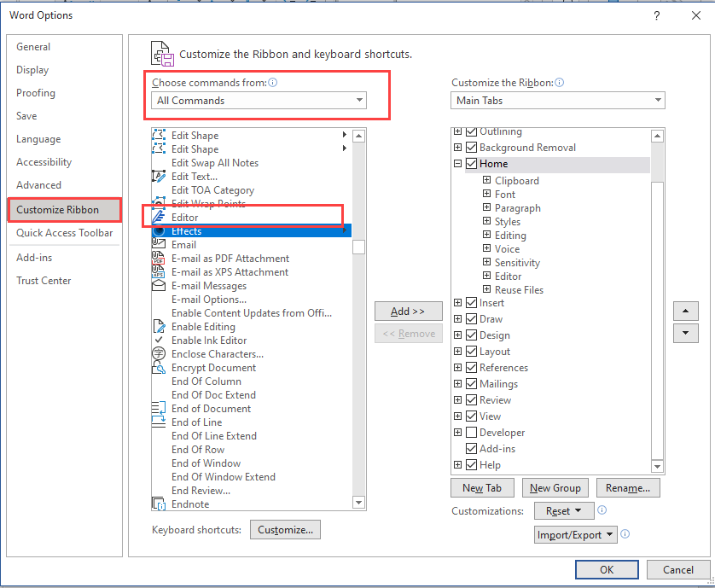Confirm the dialog with OK
This screenshot has height=588, width=715.
pos(607,570)
